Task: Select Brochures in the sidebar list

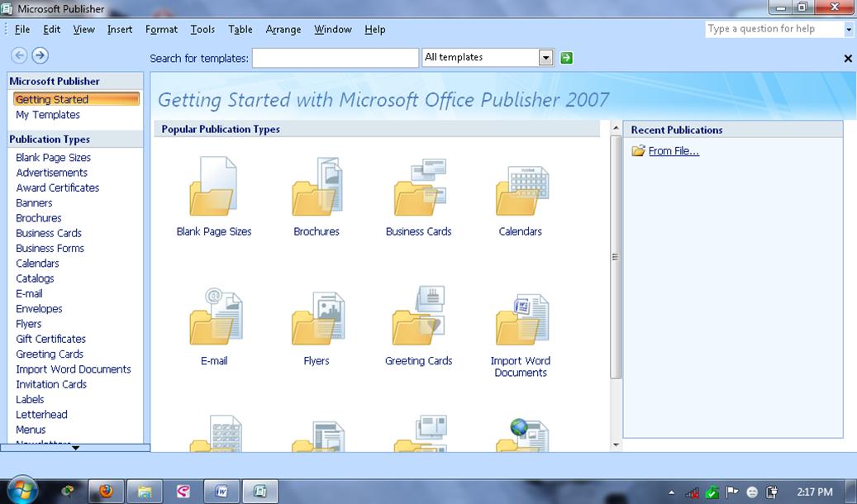Action: pos(38,218)
